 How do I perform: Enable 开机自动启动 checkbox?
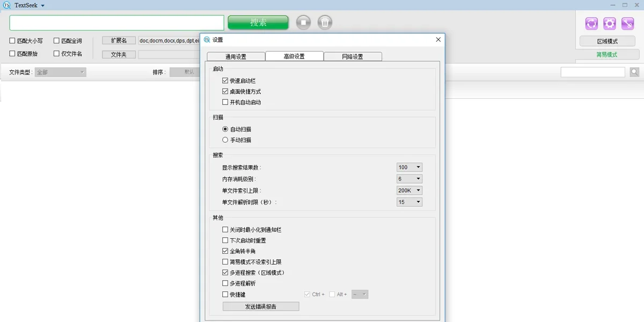225,102
